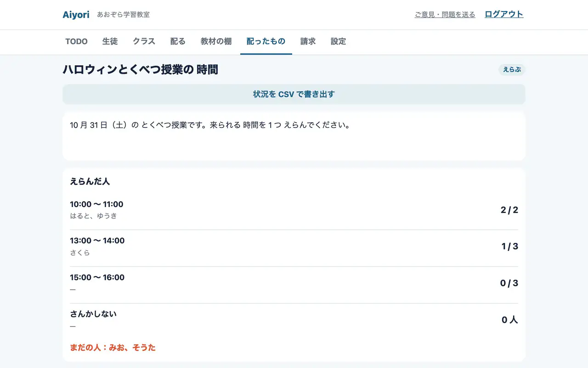Go to the 設定 tab
Viewport: 588px width, 368px height.
click(x=338, y=41)
